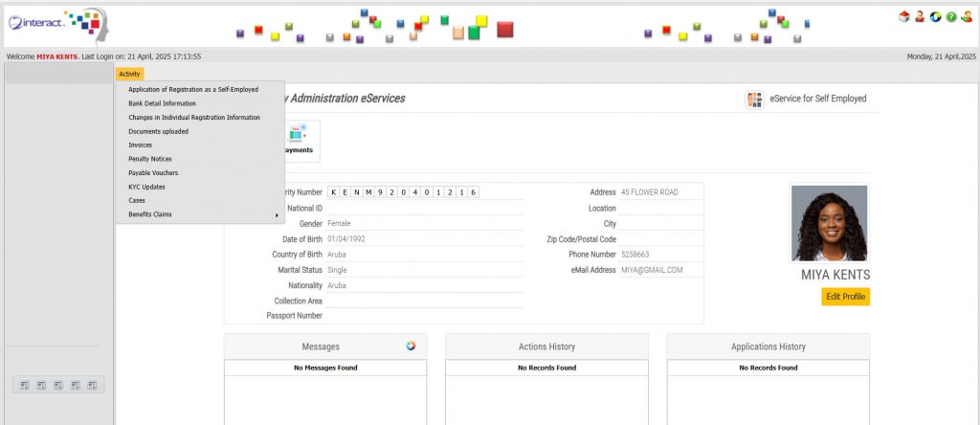This screenshot has width=980, height=425.
Task: Click the colorful refresh icon in Messages header
Action: click(410, 347)
